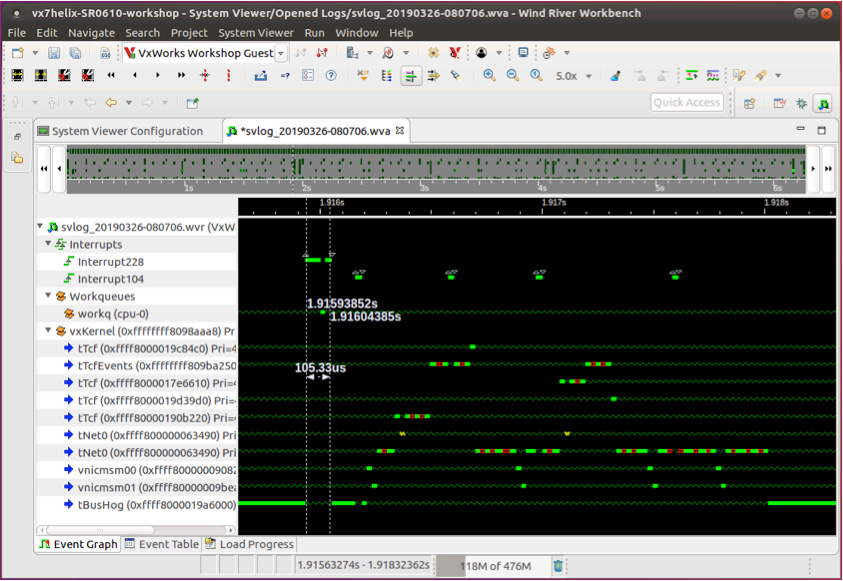Image resolution: width=843 pixels, height=581 pixels.
Task: Click the garbage collector trash icon
Action: pyautogui.click(x=558, y=565)
